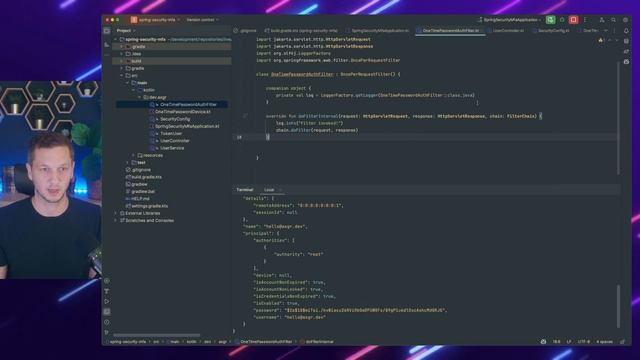This screenshot has width=640, height=360.
Task: Expand the test folder
Action: tap(127, 162)
